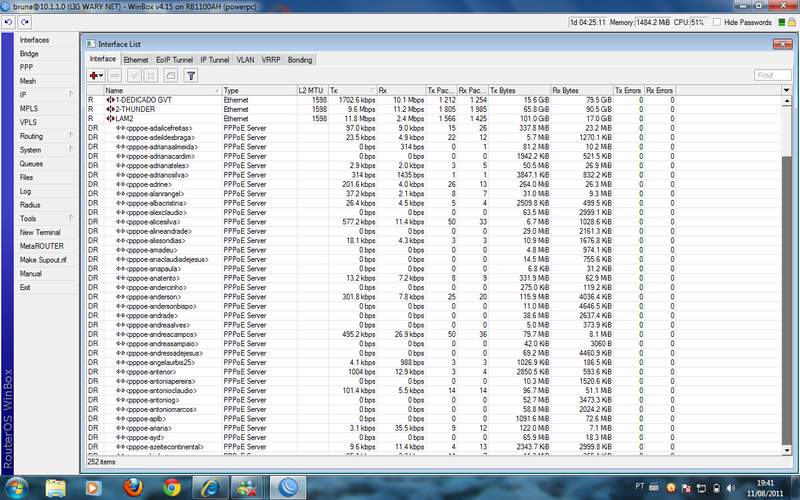
Task: Open Windows Media Player taskbar icon
Action: [93, 488]
